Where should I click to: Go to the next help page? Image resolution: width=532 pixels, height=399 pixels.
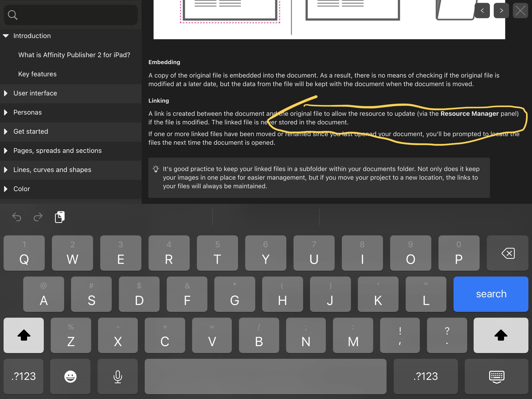tap(501, 11)
